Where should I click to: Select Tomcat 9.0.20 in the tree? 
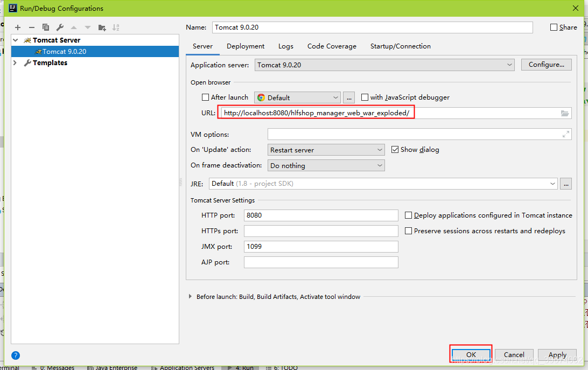pyautogui.click(x=95, y=51)
